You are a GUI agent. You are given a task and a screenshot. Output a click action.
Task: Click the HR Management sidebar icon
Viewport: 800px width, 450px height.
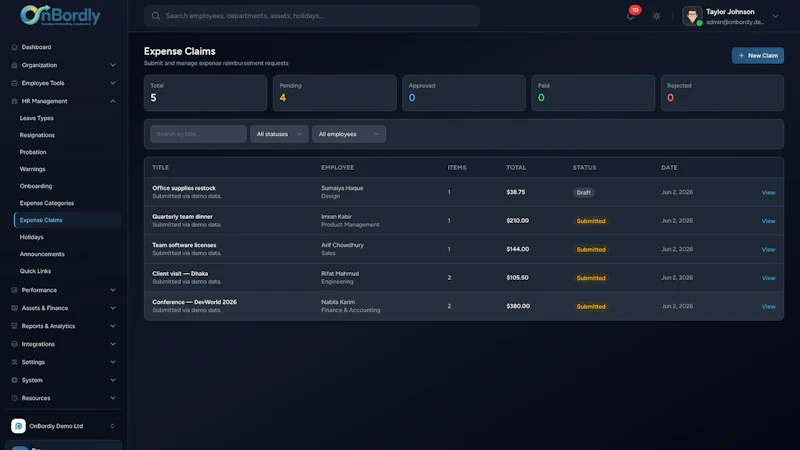14,101
